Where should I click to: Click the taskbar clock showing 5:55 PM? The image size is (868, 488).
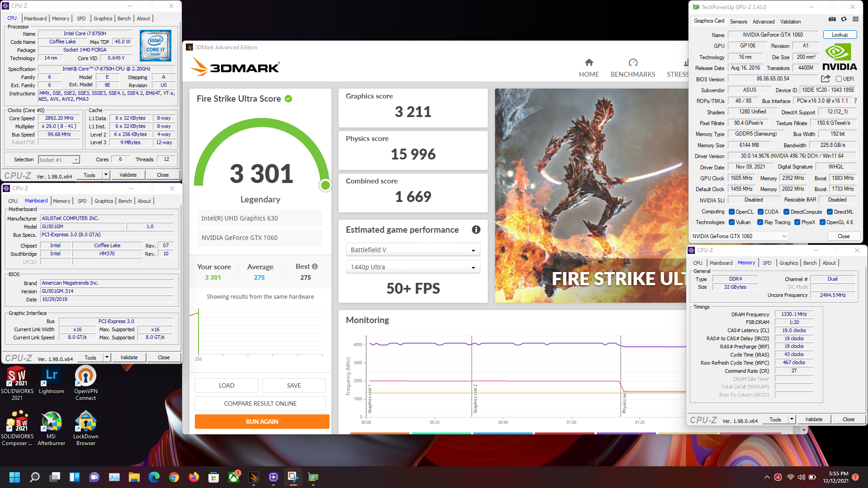tap(835, 477)
